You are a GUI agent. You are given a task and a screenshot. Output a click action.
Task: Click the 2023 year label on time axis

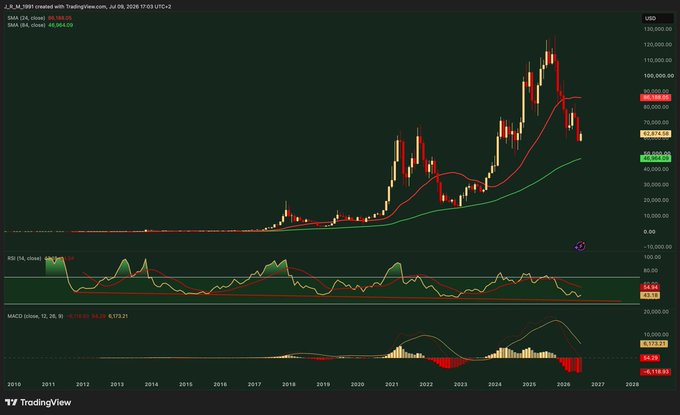coord(461,384)
